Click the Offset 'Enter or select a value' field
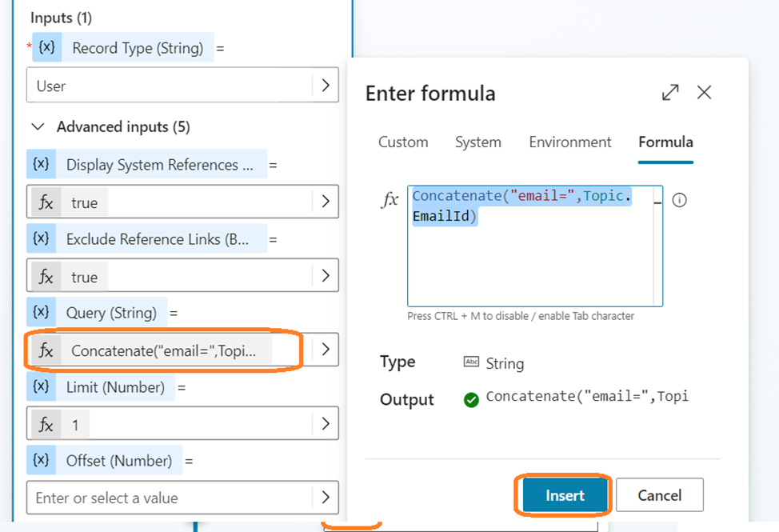The image size is (779, 532). point(170,498)
